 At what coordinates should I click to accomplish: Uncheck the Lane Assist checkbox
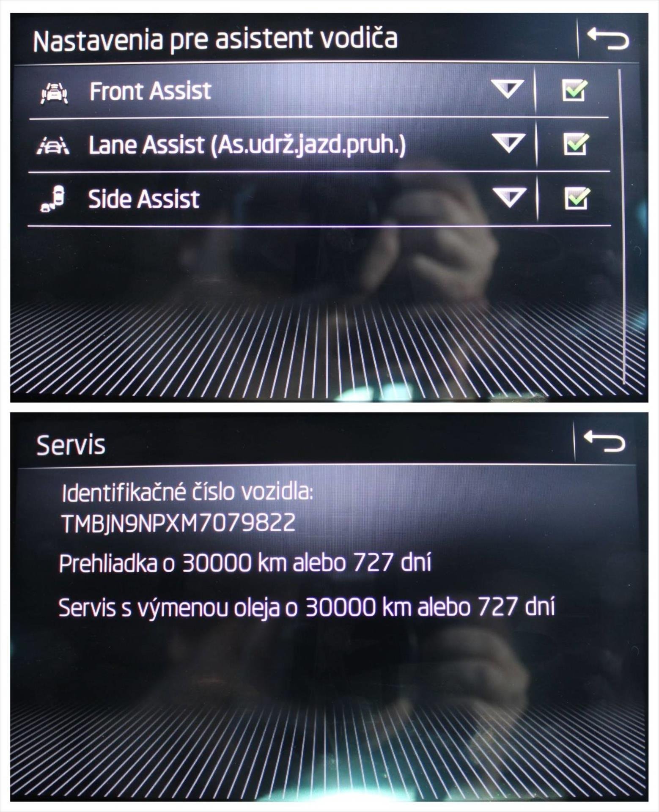pyautogui.click(x=576, y=144)
